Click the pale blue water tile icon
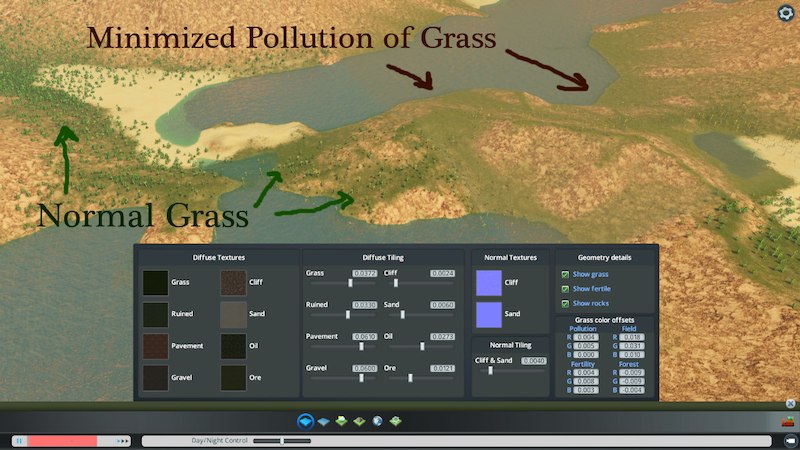The height and width of the screenshot is (450, 800). tap(324, 422)
